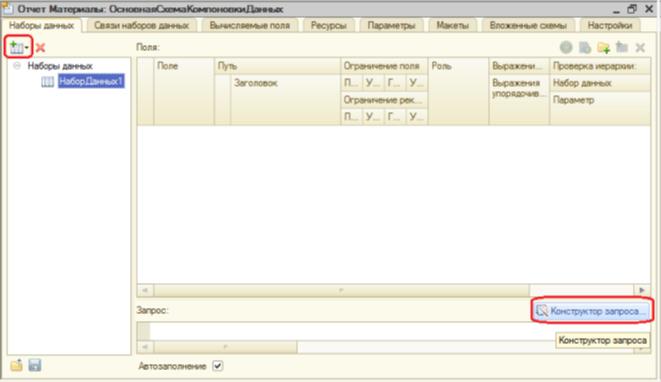Click the save diskette icon at bottom left

(x=35, y=365)
